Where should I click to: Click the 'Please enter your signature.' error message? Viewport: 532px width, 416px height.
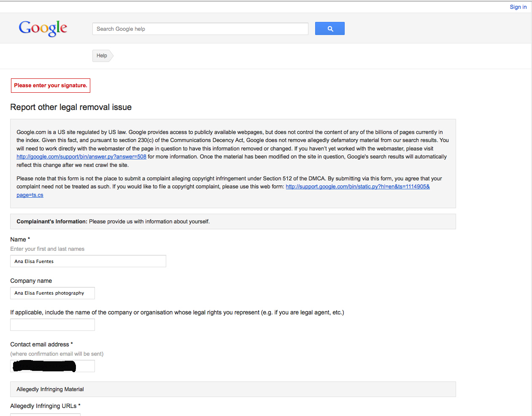(51, 86)
